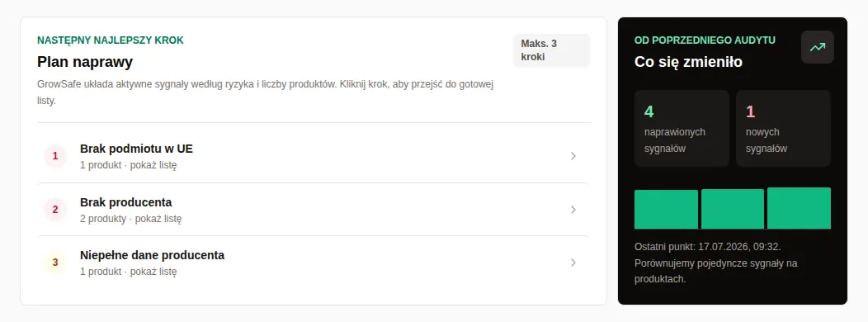The image size is (868, 322).
Task: Click '2 produkty · pokaż listę' text
Action: 130,218
